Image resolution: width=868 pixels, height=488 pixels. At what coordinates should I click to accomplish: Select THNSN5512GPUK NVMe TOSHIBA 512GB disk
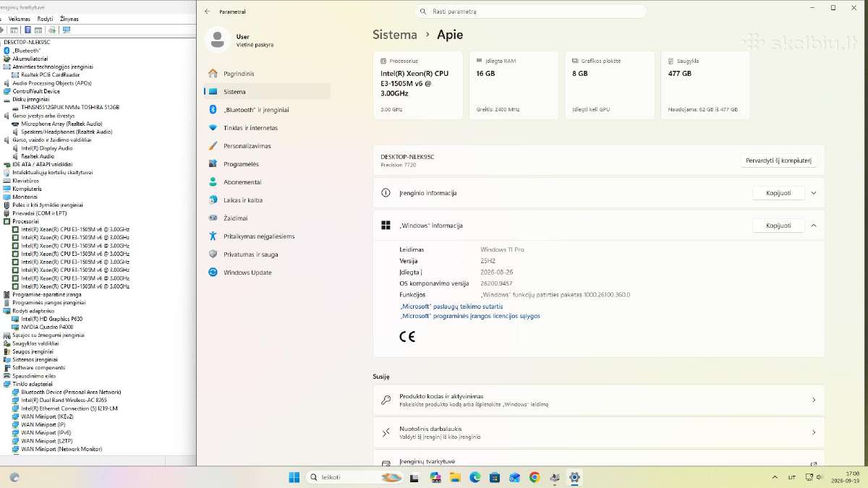tap(69, 107)
